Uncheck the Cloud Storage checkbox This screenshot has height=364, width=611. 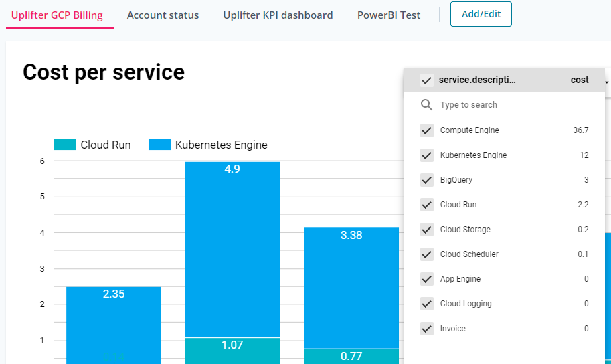pos(427,229)
